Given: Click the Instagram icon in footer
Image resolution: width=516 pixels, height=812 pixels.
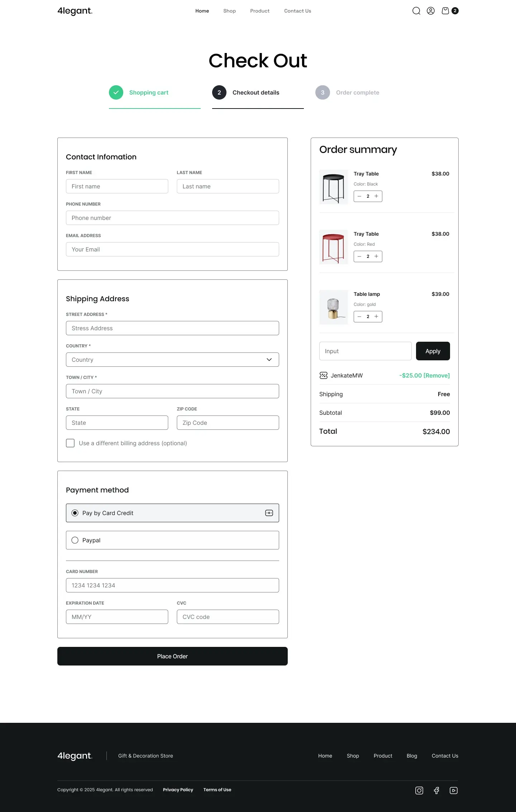Looking at the screenshot, I should 419,791.
